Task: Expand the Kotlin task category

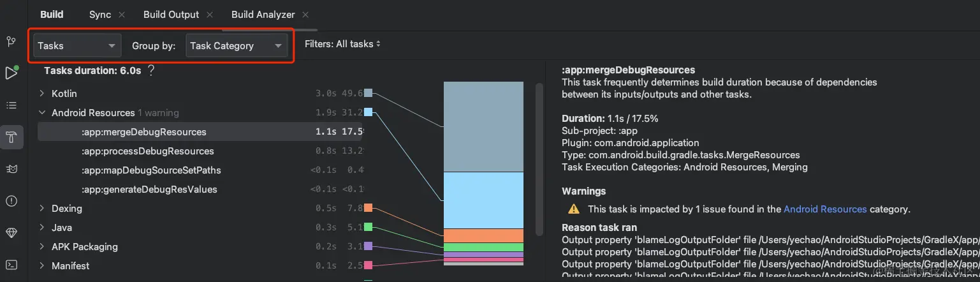Action: (x=42, y=94)
